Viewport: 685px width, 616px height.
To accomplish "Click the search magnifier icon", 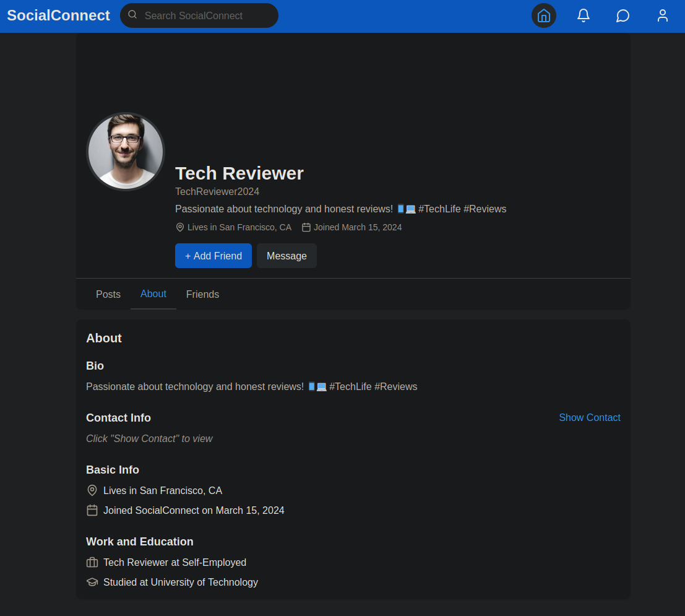I will [132, 15].
